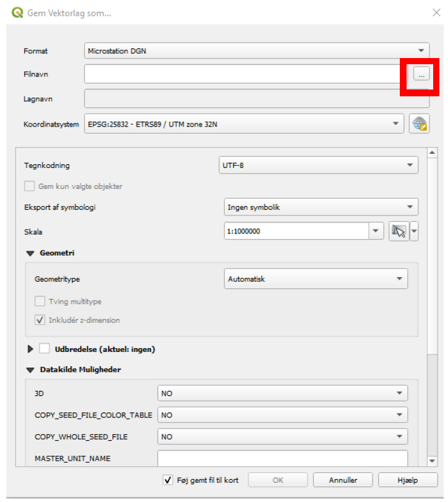Image resolution: width=448 pixels, height=502 pixels.
Task: Click the Hjælp button
Action: point(408,480)
